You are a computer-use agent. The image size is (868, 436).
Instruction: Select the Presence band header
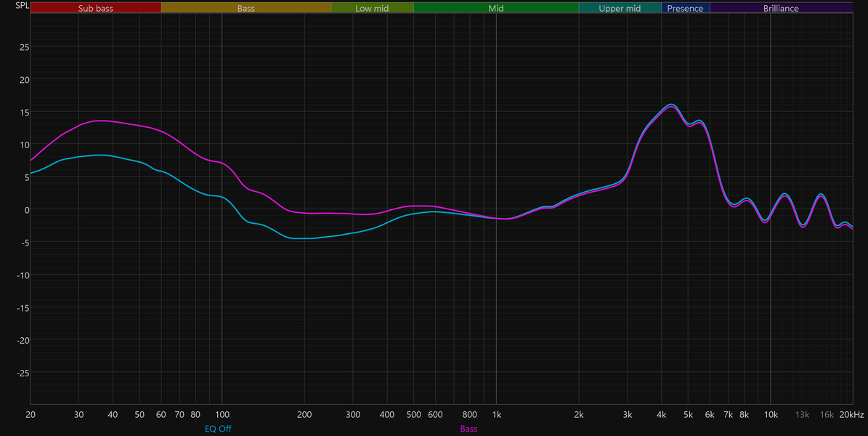pyautogui.click(x=686, y=8)
